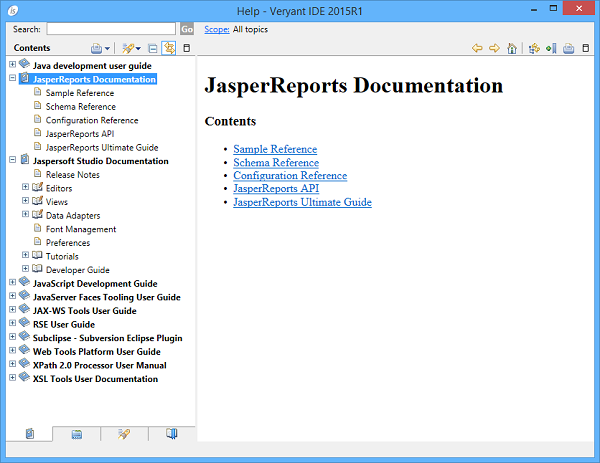Bookmark the current document
The height and width of the screenshot is (463, 600).
550,47
